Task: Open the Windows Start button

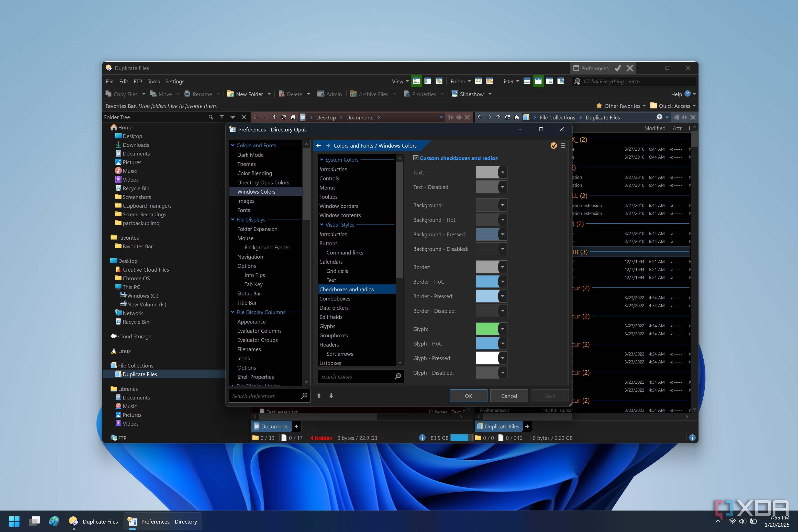Action: click(14, 521)
